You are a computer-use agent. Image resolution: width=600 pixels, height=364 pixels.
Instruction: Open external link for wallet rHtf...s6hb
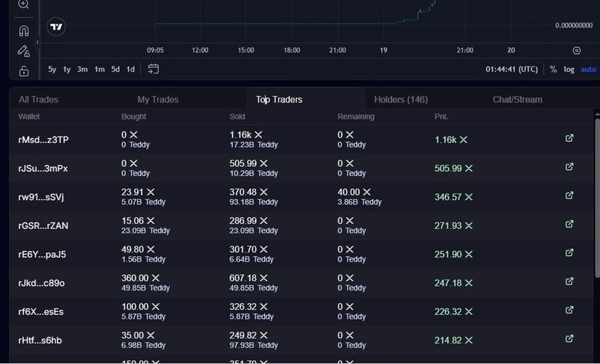tap(569, 339)
